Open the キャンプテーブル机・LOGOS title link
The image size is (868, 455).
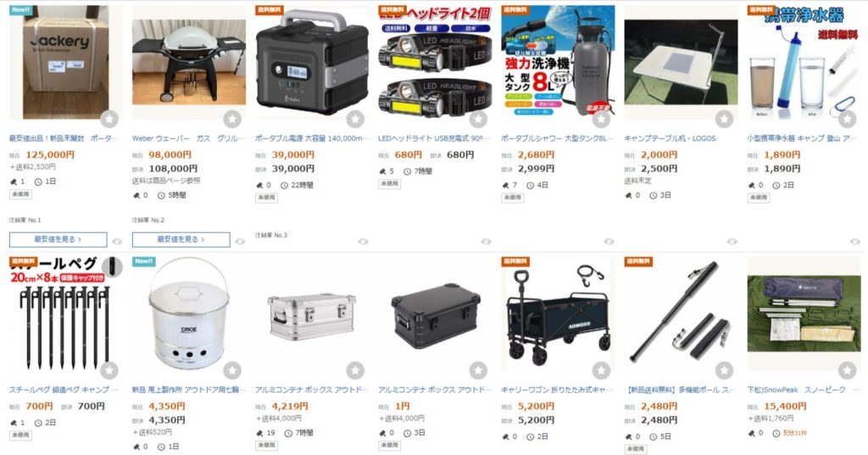click(670, 138)
